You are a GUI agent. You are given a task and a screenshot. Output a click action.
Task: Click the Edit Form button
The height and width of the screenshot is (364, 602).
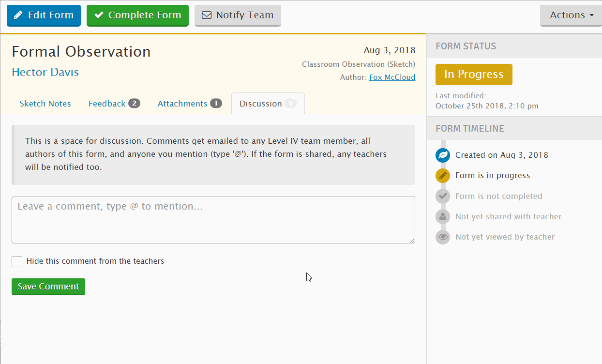[44, 15]
